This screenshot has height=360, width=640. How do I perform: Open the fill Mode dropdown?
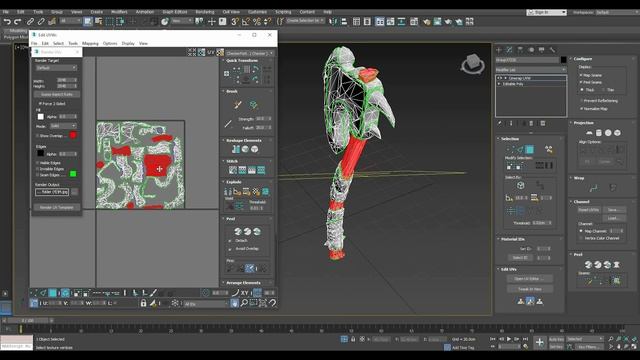62,126
